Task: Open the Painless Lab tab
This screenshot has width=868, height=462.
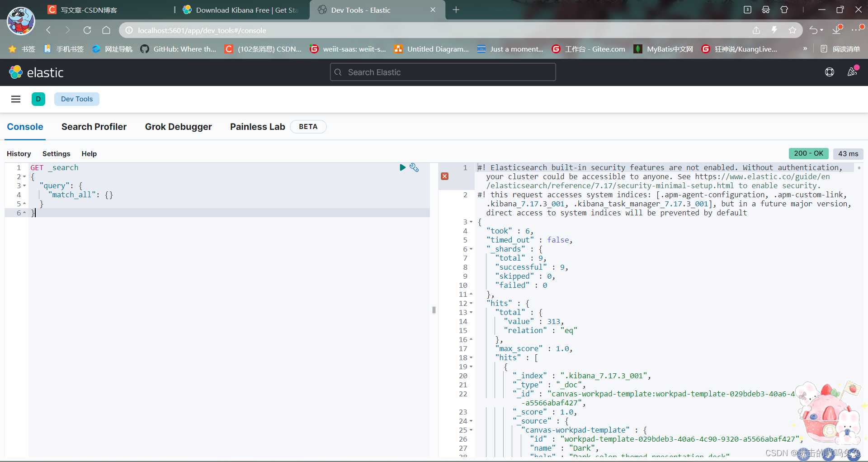Action: 258,127
